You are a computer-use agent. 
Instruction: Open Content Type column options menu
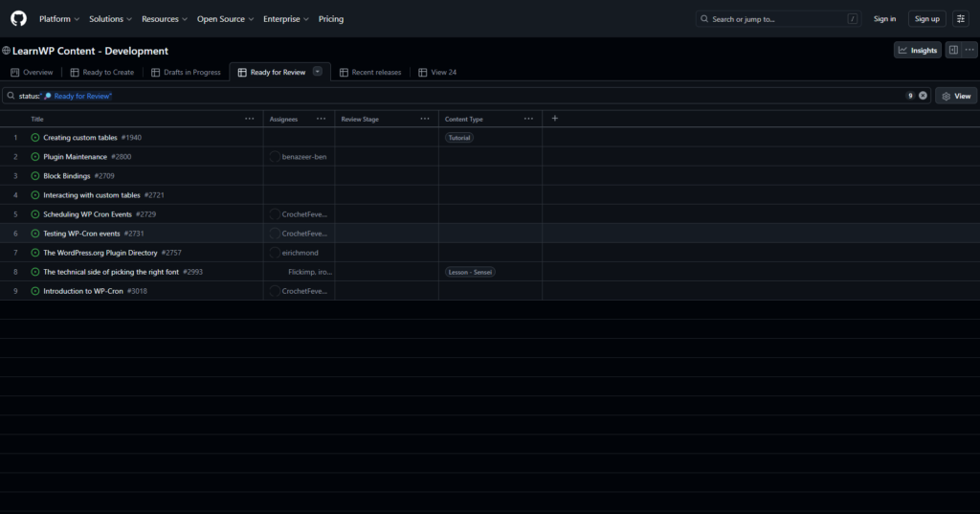[x=528, y=119]
